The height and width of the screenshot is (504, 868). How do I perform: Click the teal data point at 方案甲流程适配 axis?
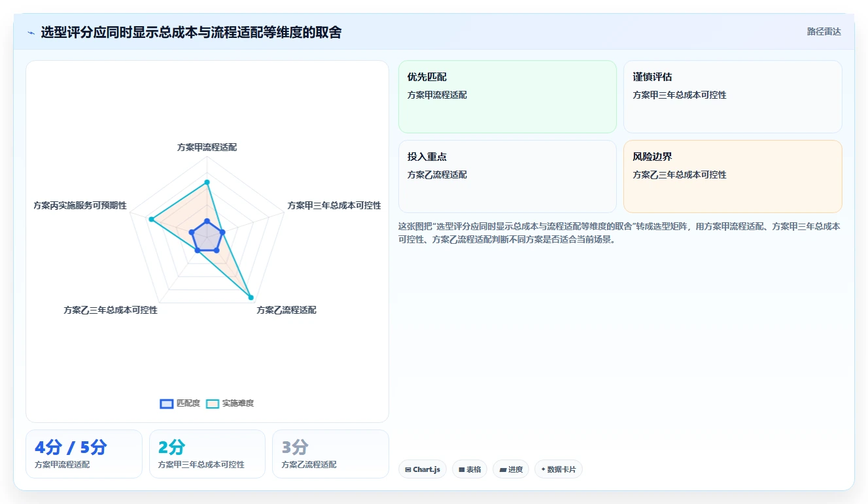point(207,182)
